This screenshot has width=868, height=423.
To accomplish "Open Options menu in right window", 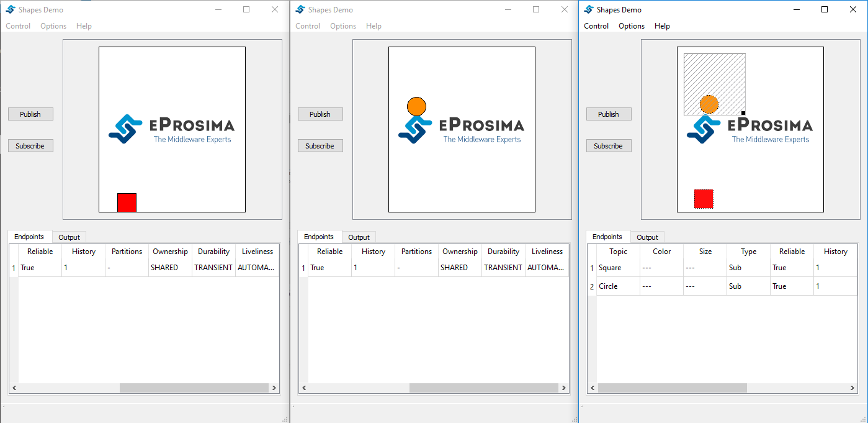I will [632, 26].
